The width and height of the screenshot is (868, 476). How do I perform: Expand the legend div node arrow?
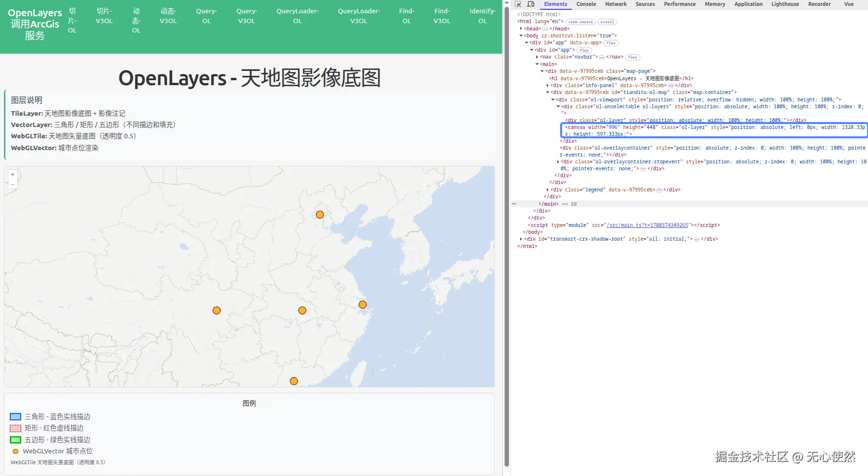click(548, 190)
